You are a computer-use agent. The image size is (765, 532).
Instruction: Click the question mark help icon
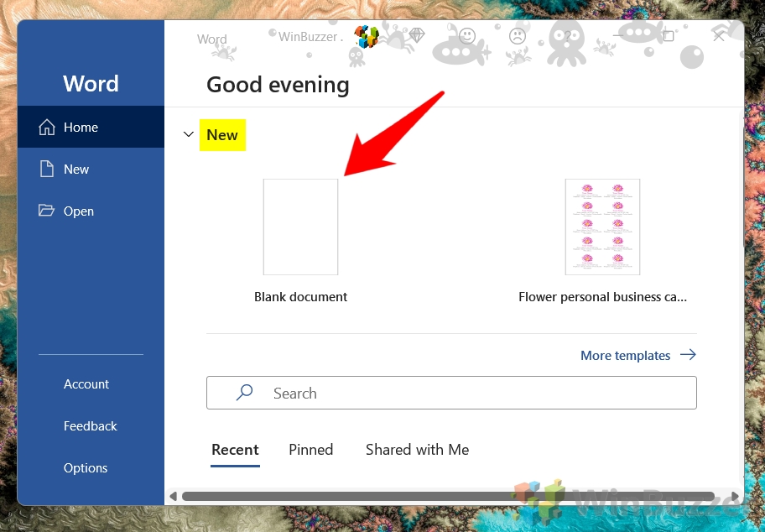coord(568,35)
